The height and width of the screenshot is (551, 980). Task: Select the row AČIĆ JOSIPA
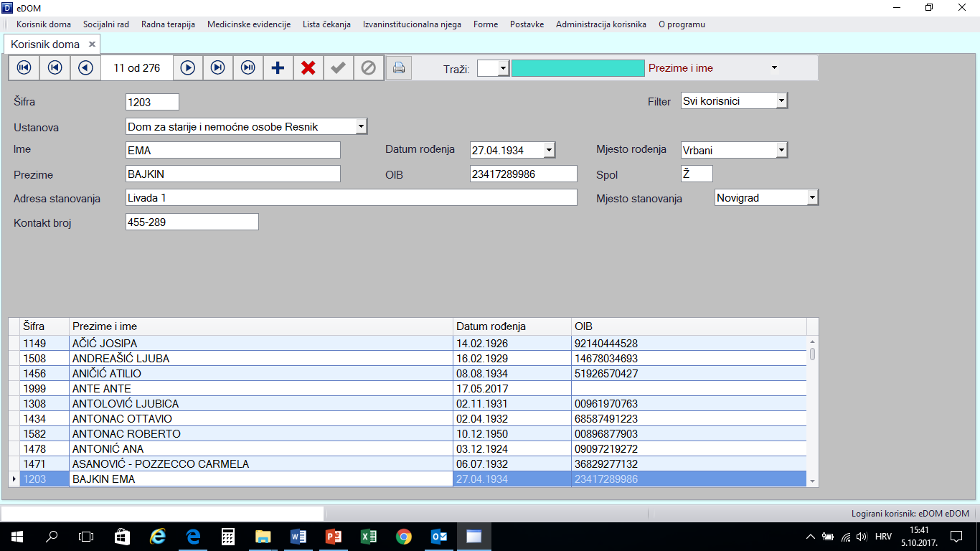(407, 343)
